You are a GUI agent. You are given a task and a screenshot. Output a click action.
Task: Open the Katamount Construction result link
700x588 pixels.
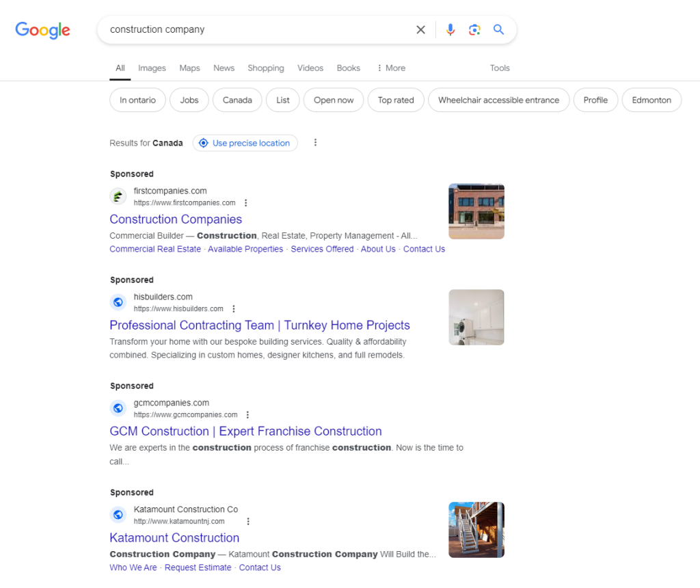174,538
